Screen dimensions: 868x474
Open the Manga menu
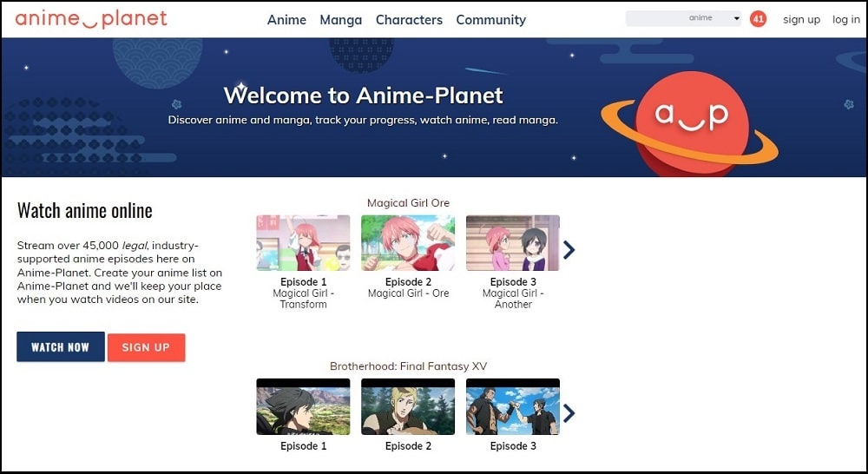[x=341, y=20]
